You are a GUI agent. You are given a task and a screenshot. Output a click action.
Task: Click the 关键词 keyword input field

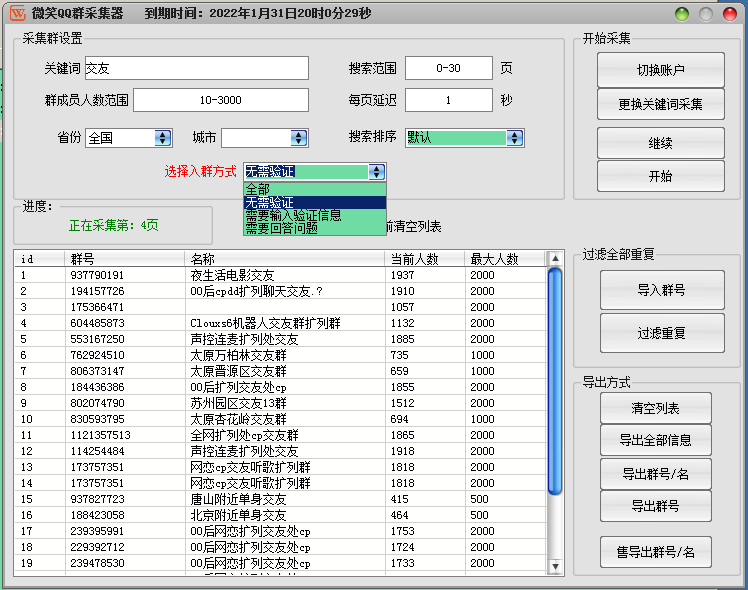(197, 68)
